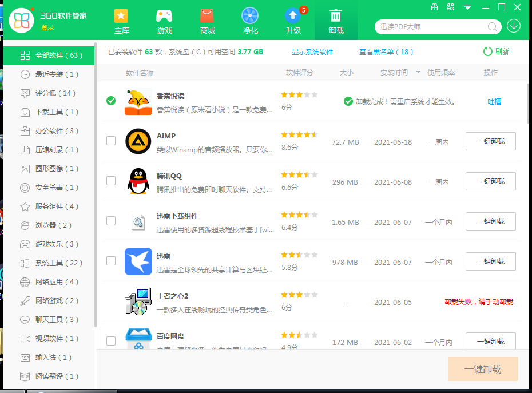The width and height of the screenshot is (532, 393).
Task: Open the main menu dropdown triangle
Action: coord(467,7)
